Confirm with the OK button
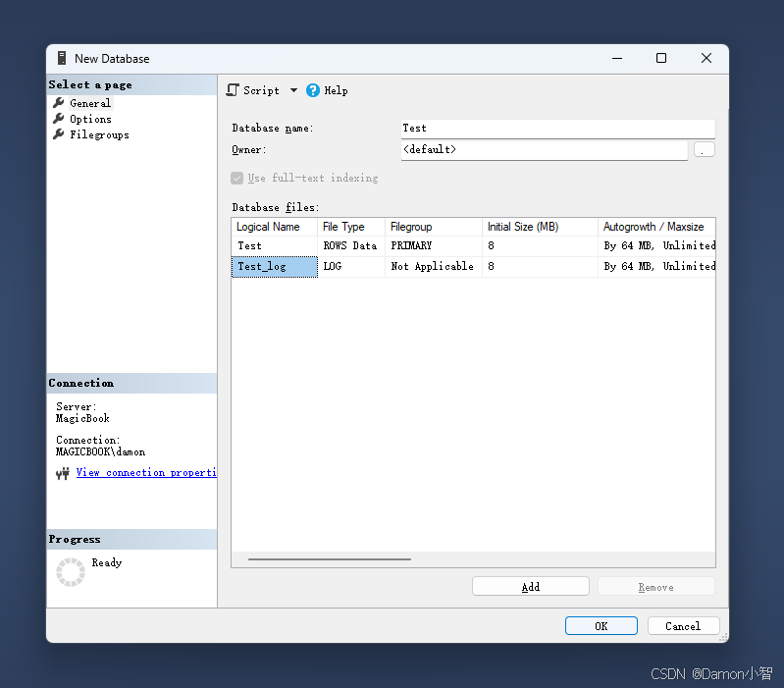Viewport: 784px width, 688px height. click(x=601, y=626)
